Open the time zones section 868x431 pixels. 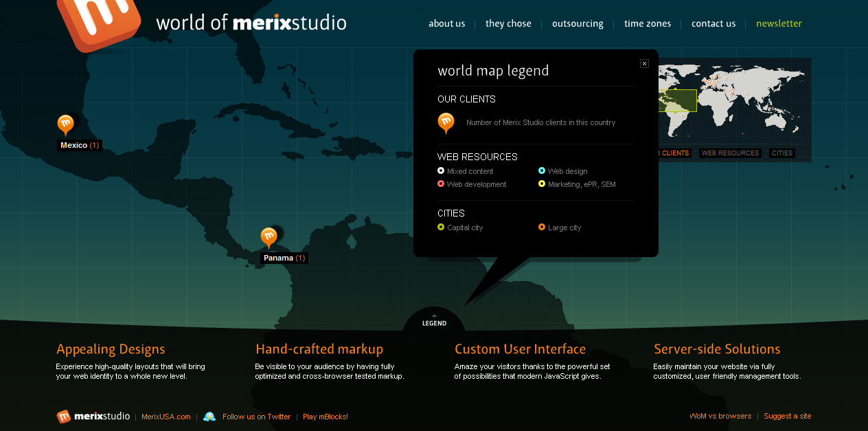click(648, 23)
